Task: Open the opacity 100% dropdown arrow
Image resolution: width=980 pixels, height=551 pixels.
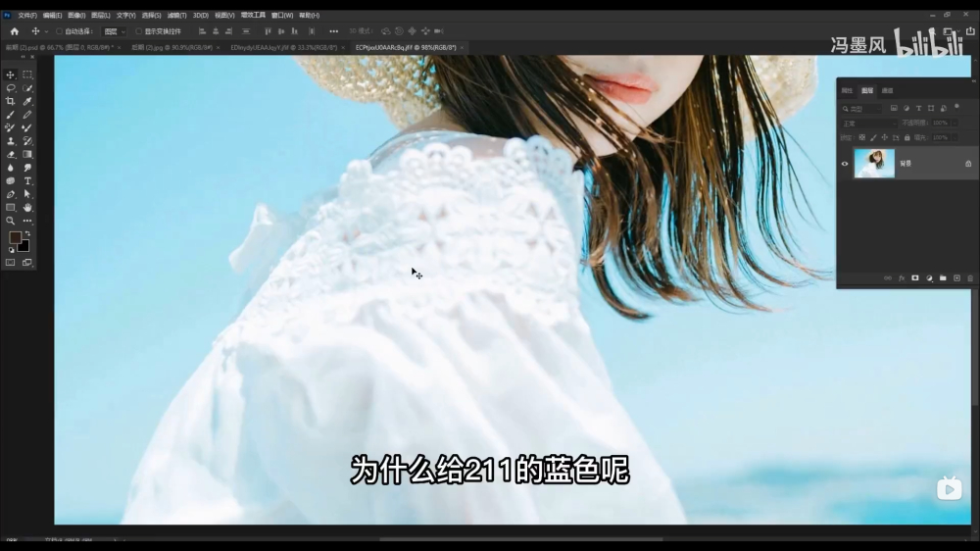Action: pos(955,124)
